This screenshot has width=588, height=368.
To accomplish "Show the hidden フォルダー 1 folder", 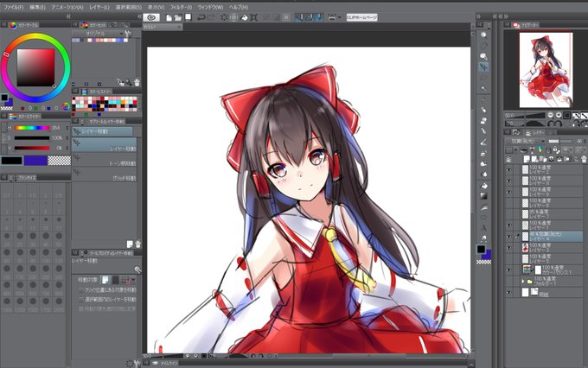I will (x=508, y=281).
